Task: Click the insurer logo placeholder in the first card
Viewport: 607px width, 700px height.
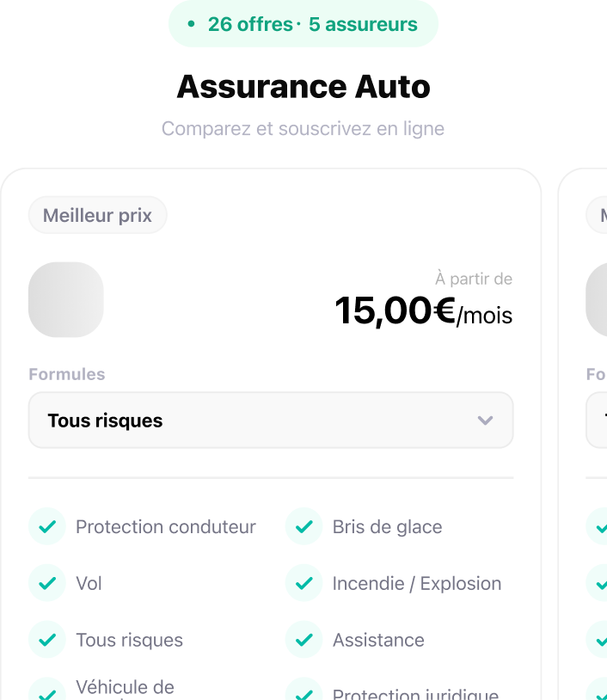Action: (x=66, y=299)
